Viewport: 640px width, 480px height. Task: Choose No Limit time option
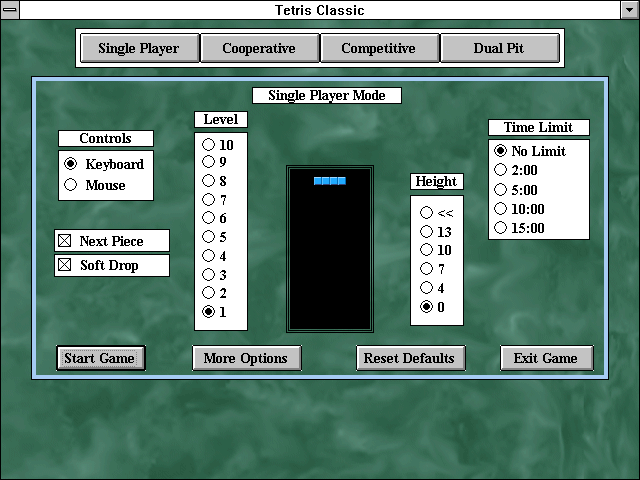click(530, 151)
